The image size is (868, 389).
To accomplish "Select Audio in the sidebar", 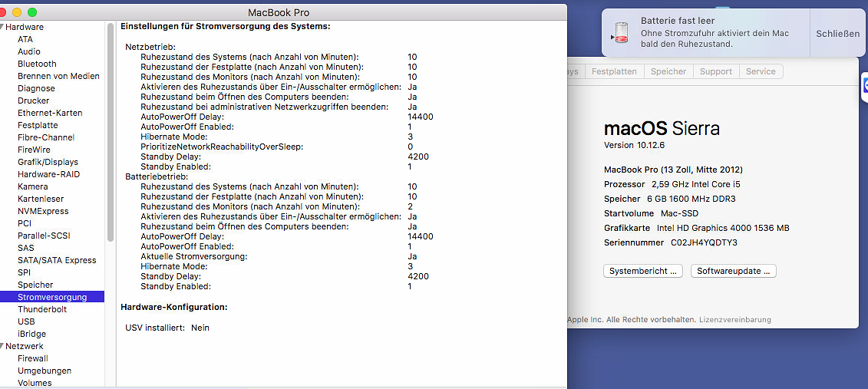I will coord(29,51).
